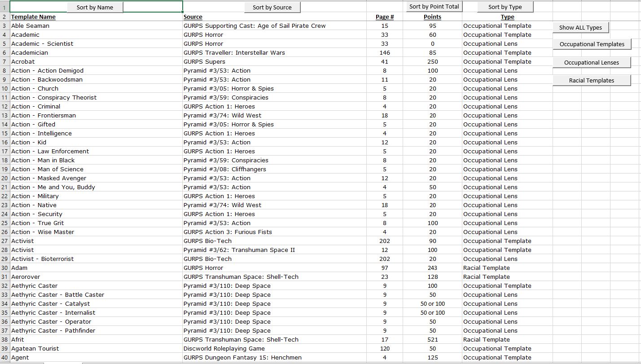
Task: Select the 128 points cell
Action: click(432, 277)
